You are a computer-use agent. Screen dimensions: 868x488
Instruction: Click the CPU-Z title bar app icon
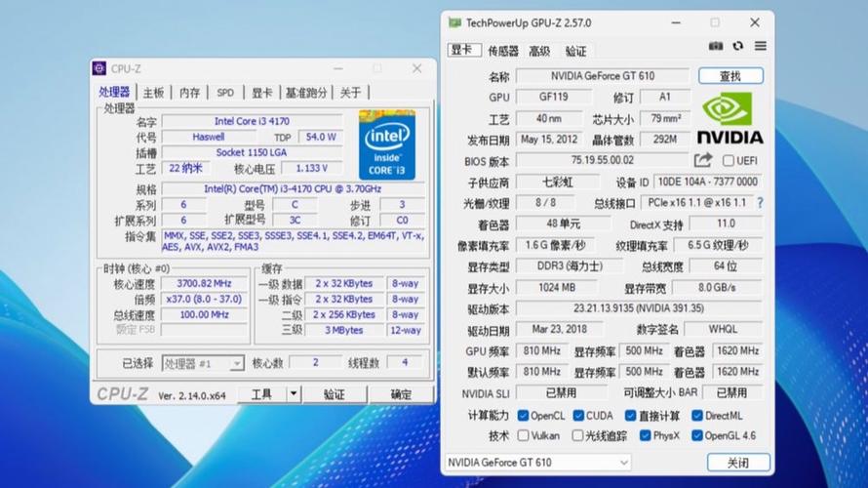click(x=99, y=68)
